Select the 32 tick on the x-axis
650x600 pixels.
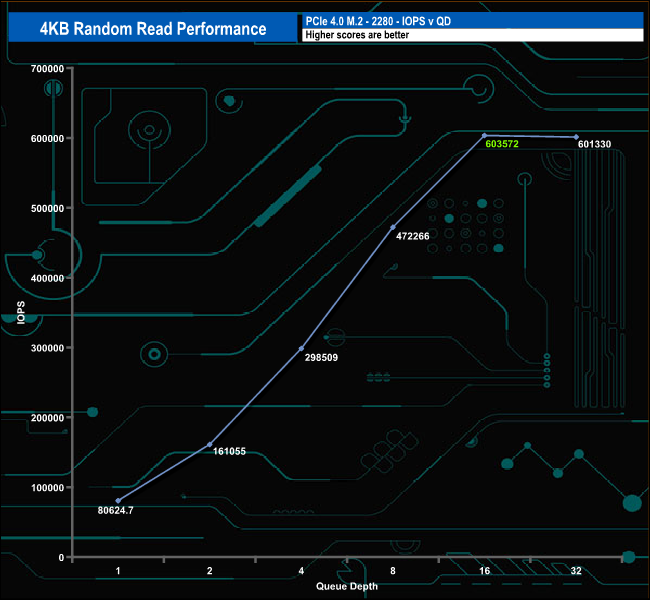pyautogui.click(x=576, y=571)
